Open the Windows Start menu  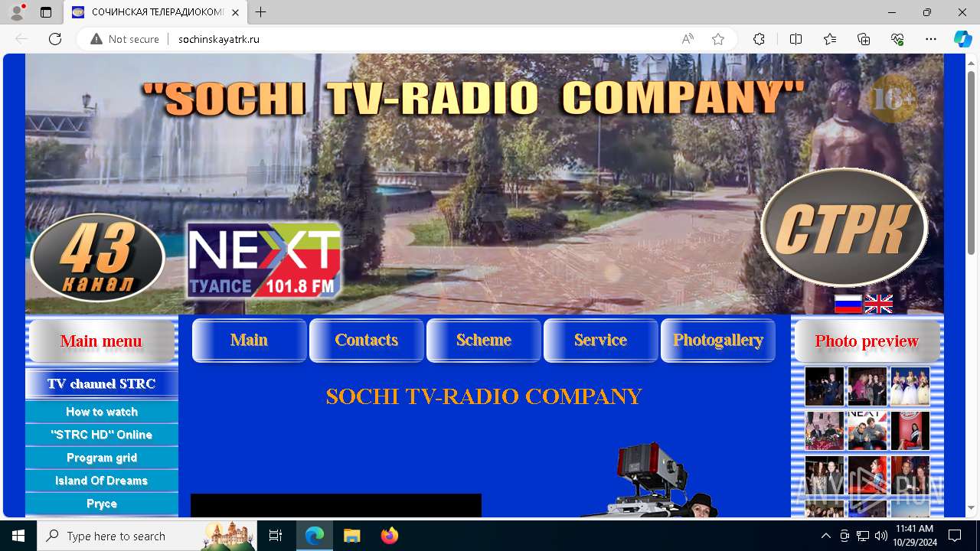tap(18, 536)
